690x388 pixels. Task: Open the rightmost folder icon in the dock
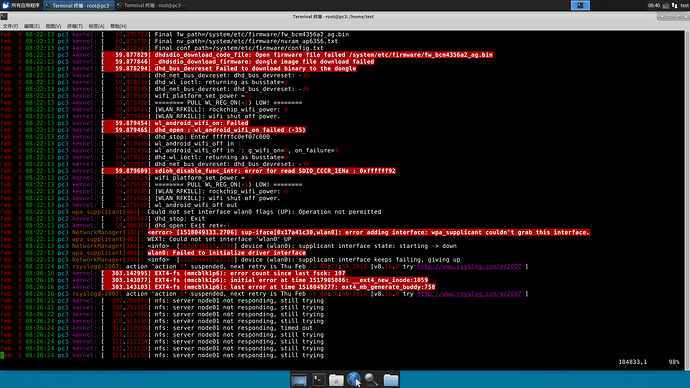[x=390, y=380]
